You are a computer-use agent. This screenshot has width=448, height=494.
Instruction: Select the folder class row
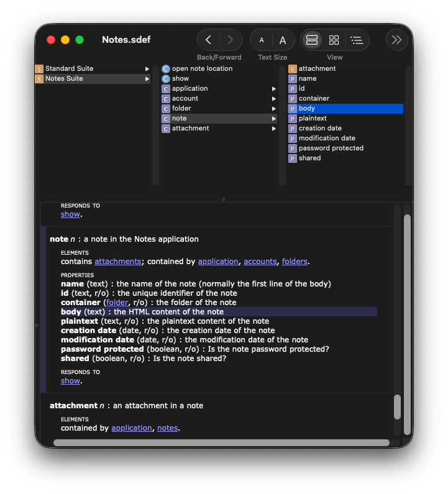[219, 109]
